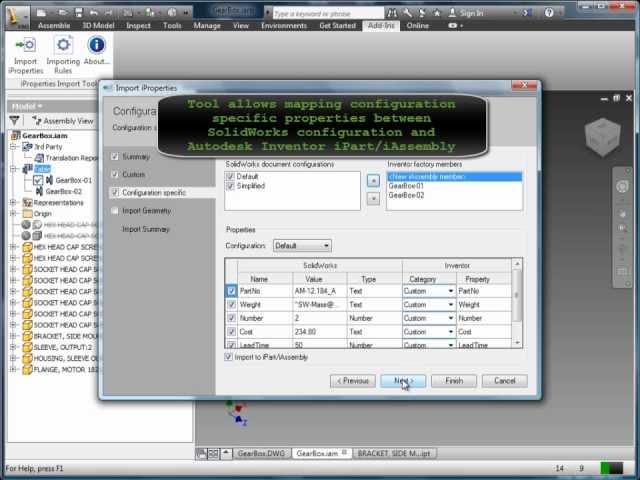Click the up-arrow icon beside document tabs

click(x=226, y=453)
